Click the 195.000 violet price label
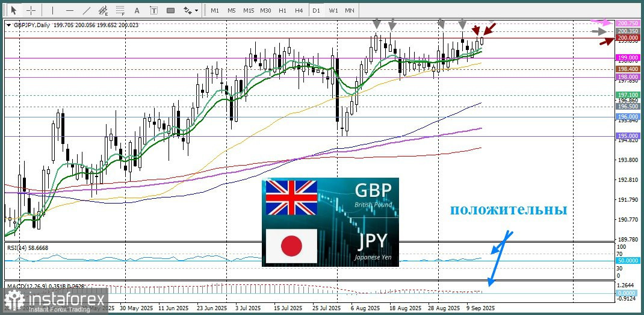Screen dimensions: 644x315 pos(628,136)
